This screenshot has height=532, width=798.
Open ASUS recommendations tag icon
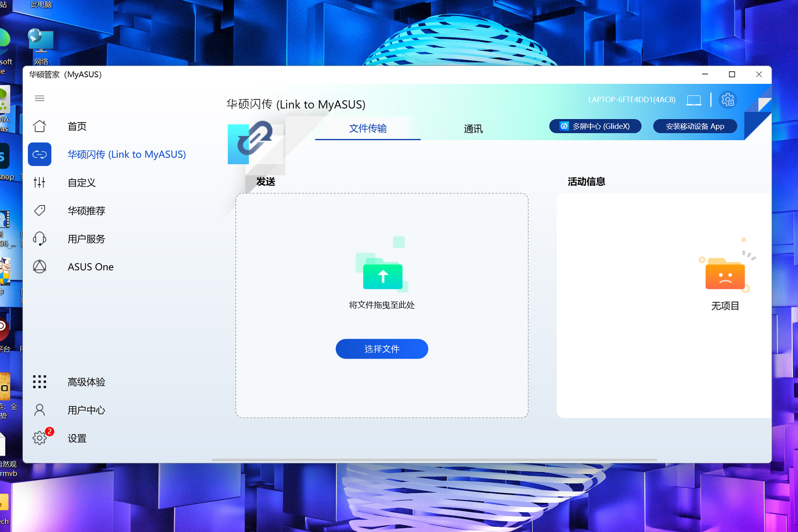(x=39, y=210)
